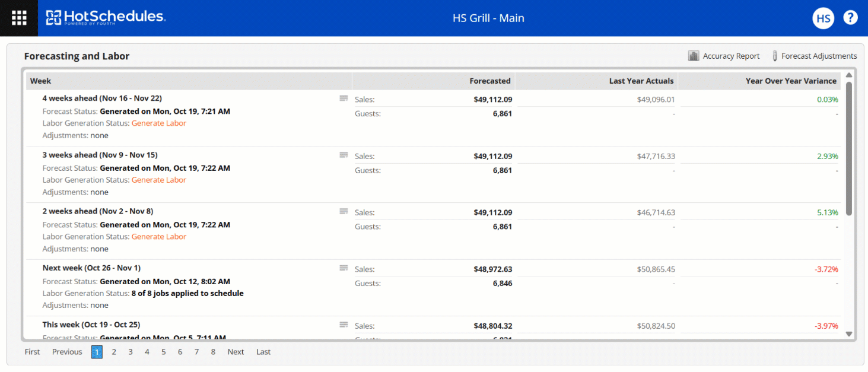Click the 8 of 8 jobs applied status
The image size is (868, 372).
(x=187, y=293)
